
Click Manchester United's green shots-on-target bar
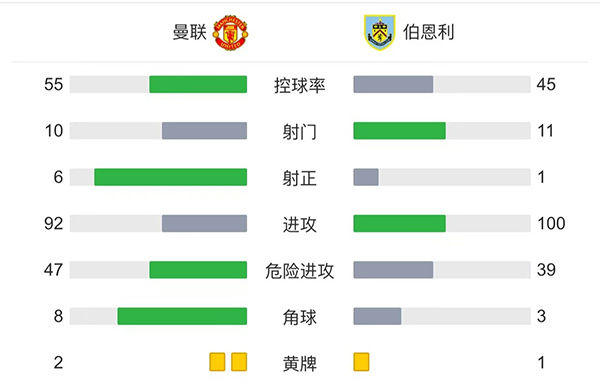click(171, 177)
